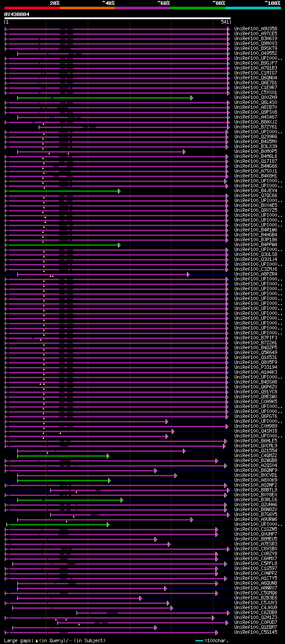Select the UniRef100_B4R1W6 label
The width and height of the screenshot is (285, 644).
tap(256, 230)
